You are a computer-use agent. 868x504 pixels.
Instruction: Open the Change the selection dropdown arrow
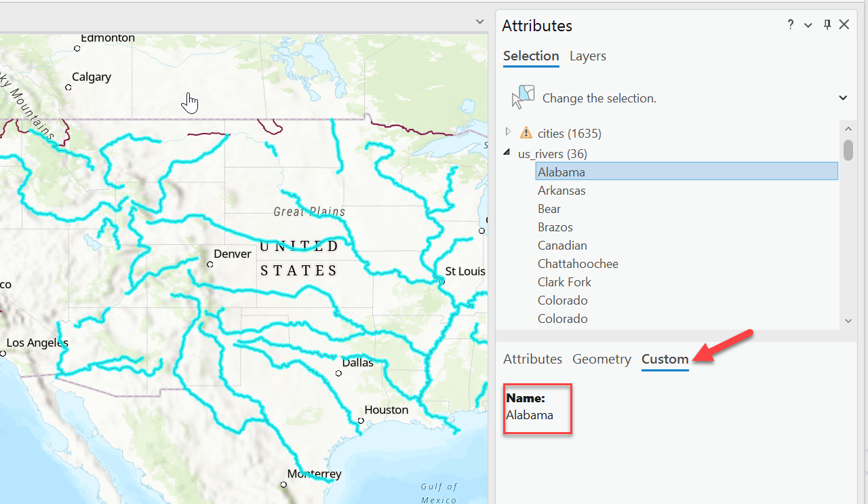click(843, 98)
